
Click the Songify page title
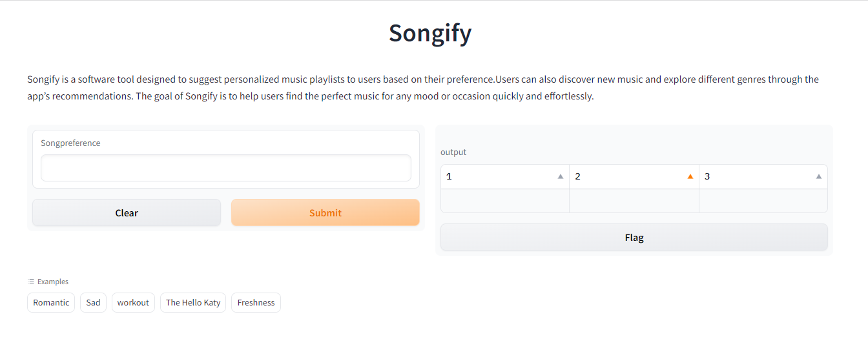click(x=430, y=33)
